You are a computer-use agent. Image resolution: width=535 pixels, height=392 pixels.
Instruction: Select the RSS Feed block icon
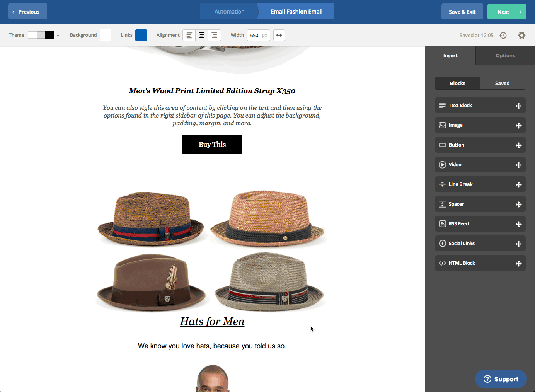pyautogui.click(x=442, y=224)
